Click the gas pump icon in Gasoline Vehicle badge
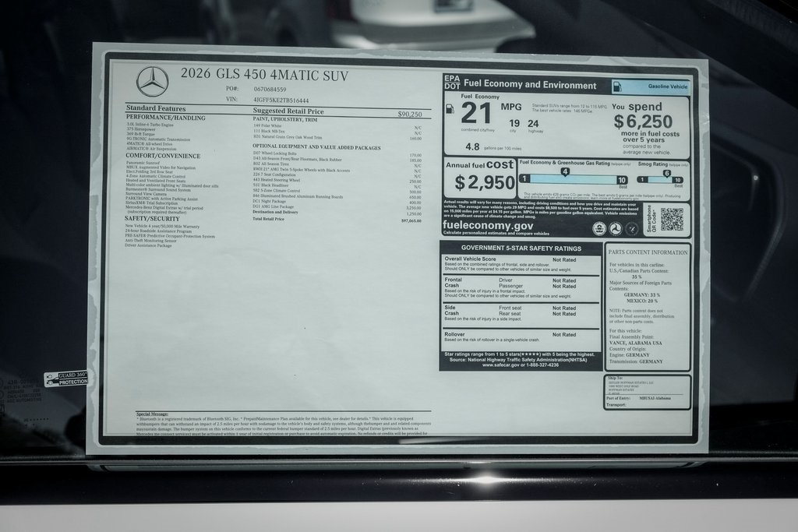 pyautogui.click(x=617, y=86)
